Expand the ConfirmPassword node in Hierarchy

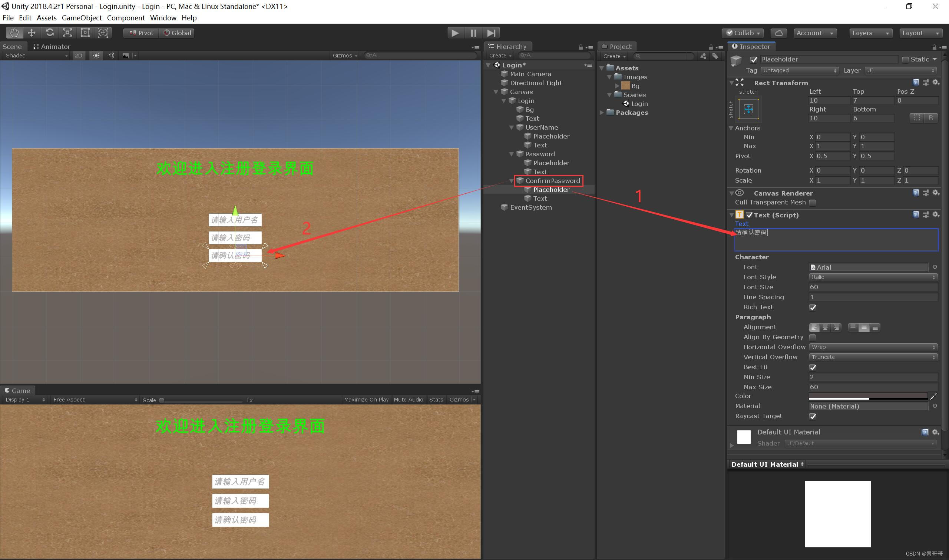click(x=513, y=180)
